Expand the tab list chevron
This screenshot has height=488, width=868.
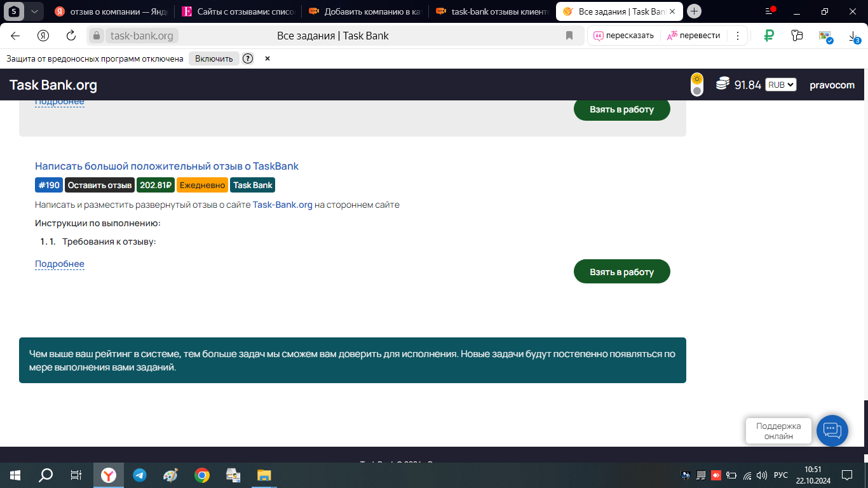point(34,11)
